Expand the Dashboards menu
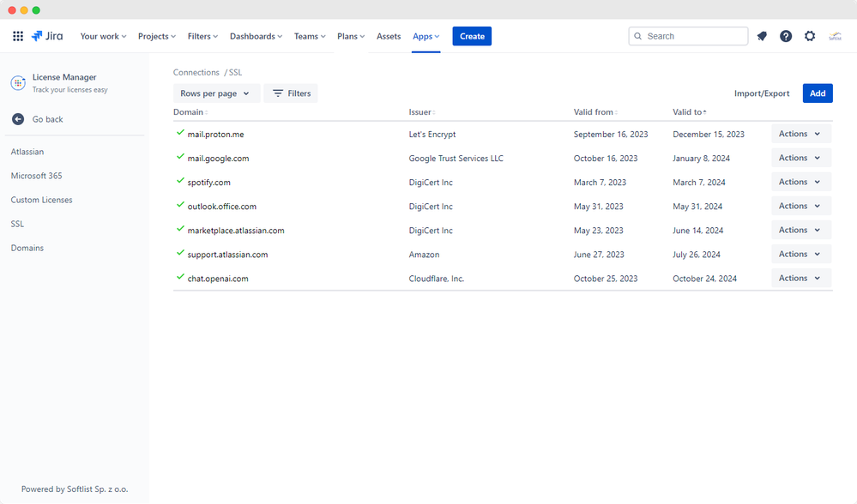 pos(256,36)
